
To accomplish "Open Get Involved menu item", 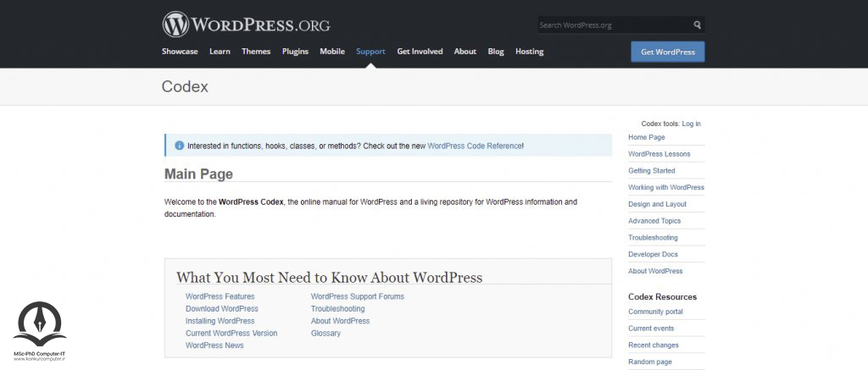I will coord(420,52).
